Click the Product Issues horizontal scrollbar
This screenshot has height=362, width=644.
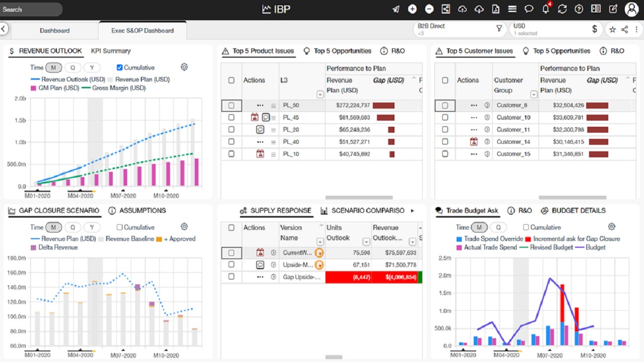click(x=358, y=198)
